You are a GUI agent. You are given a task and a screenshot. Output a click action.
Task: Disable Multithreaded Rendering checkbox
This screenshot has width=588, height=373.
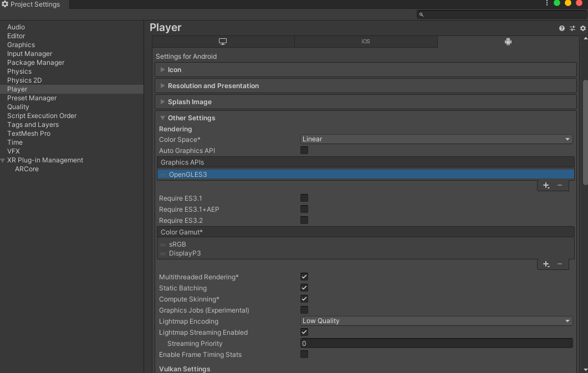pyautogui.click(x=304, y=277)
